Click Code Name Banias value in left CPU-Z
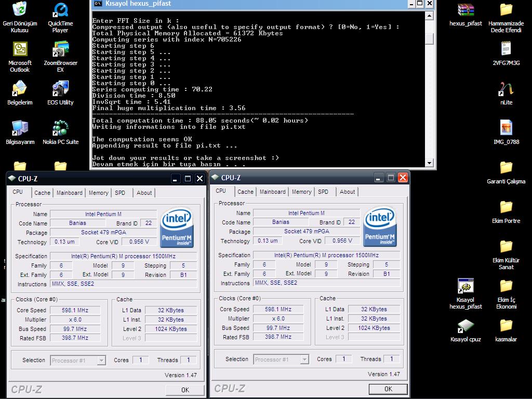Viewport: 532px width, 399px height. [78, 223]
